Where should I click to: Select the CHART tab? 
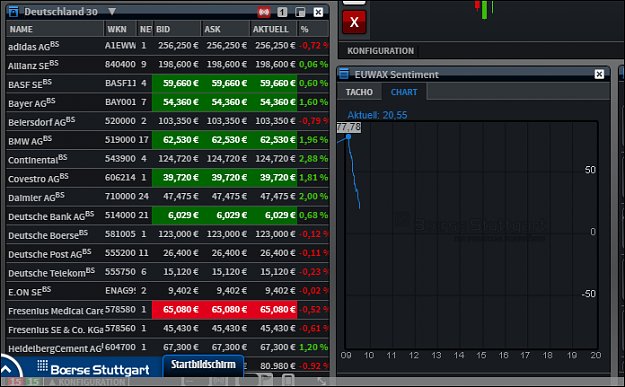(x=404, y=92)
